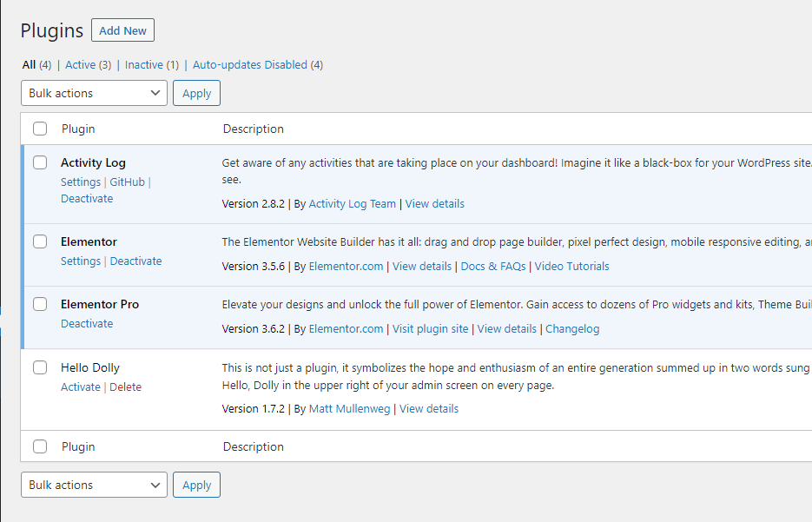Toggle select-all checkbox in table header
Viewport: 812px width, 522px height.
(x=40, y=129)
